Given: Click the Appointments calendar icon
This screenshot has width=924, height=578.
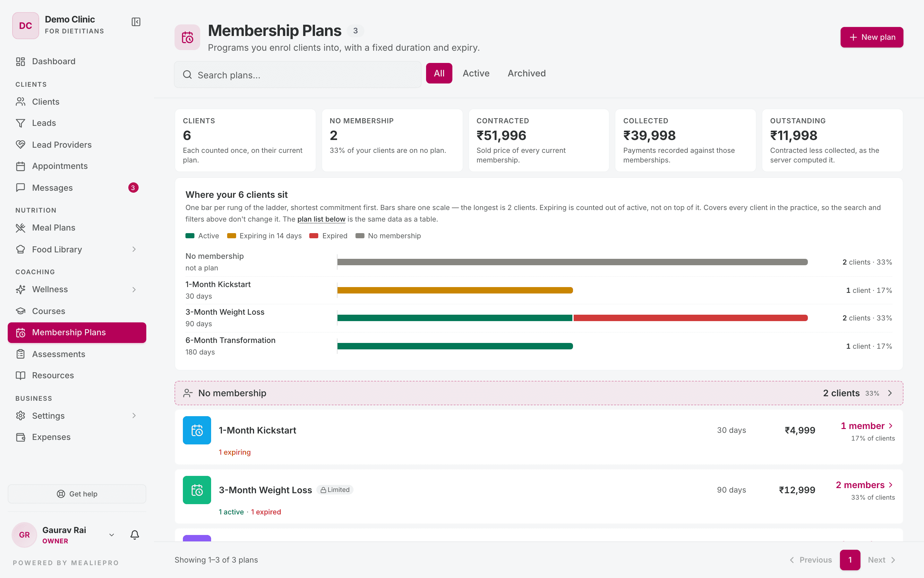Looking at the screenshot, I should pos(21,166).
